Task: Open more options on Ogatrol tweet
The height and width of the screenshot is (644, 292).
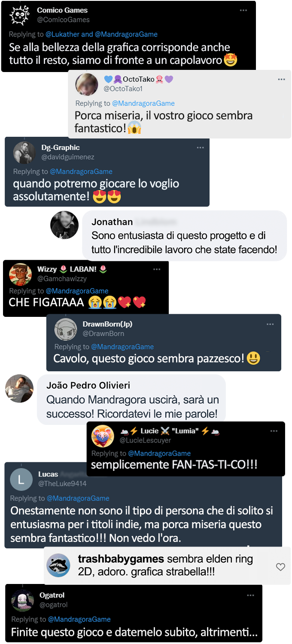Action: [250, 596]
